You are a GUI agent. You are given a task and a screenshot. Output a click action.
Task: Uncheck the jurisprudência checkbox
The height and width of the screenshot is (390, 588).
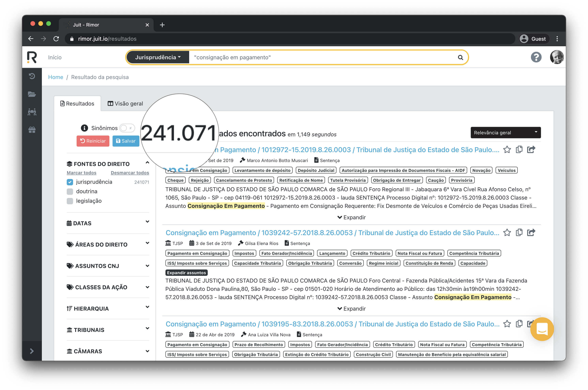coord(70,182)
